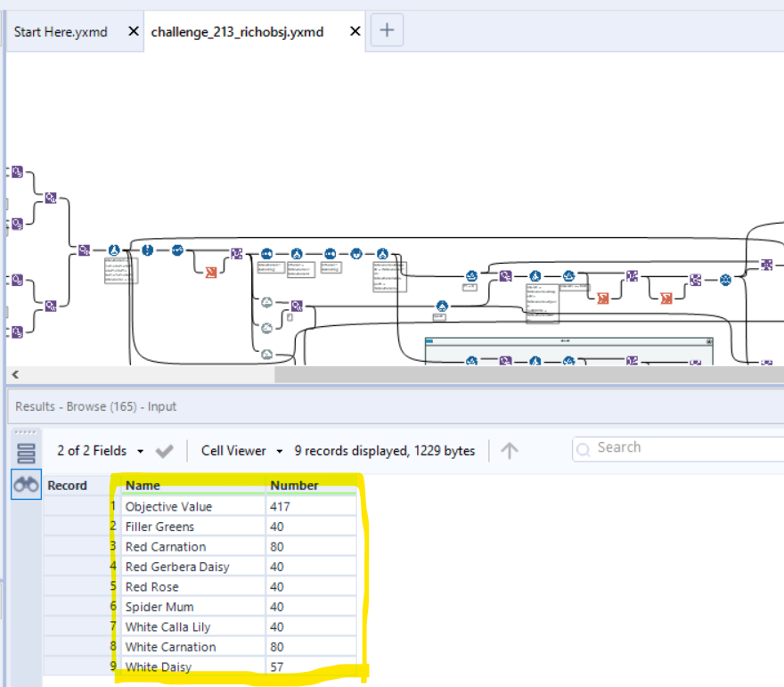Select the Select tool with checkmark icon
Viewport: 784px width, 687px height.
[177, 250]
